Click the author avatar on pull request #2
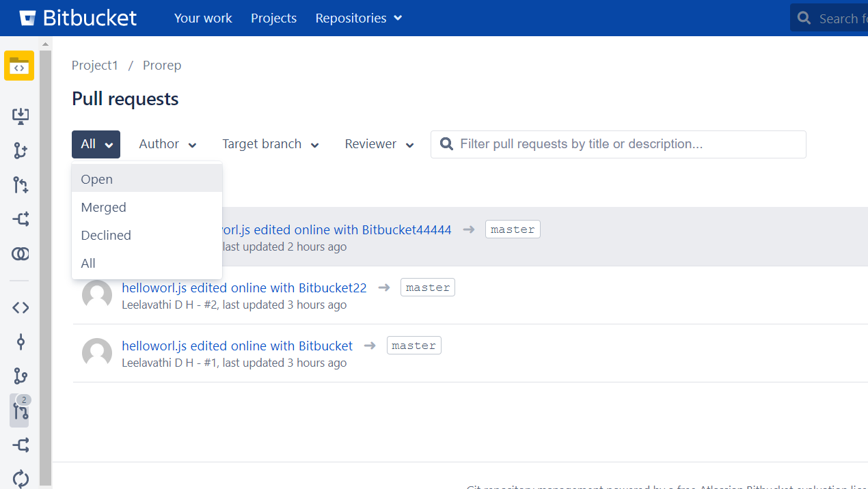This screenshot has width=868, height=489. point(97,295)
